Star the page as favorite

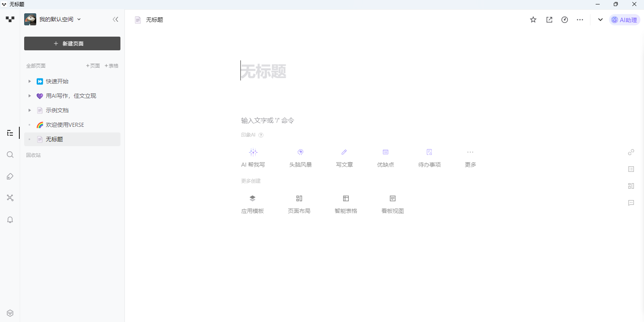(x=533, y=20)
